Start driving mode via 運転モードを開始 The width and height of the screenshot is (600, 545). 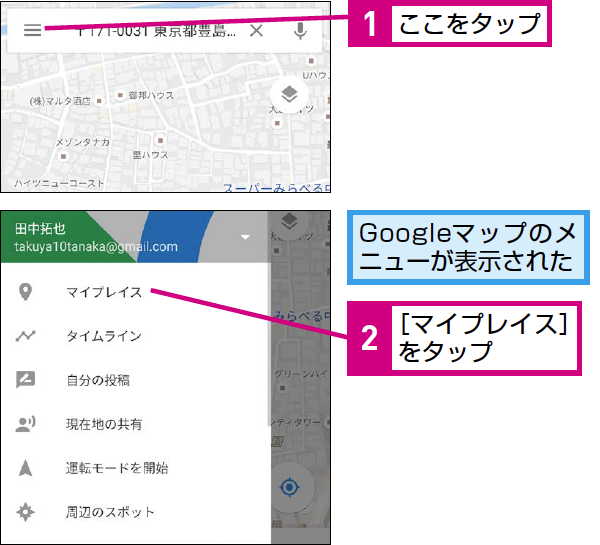(117, 468)
